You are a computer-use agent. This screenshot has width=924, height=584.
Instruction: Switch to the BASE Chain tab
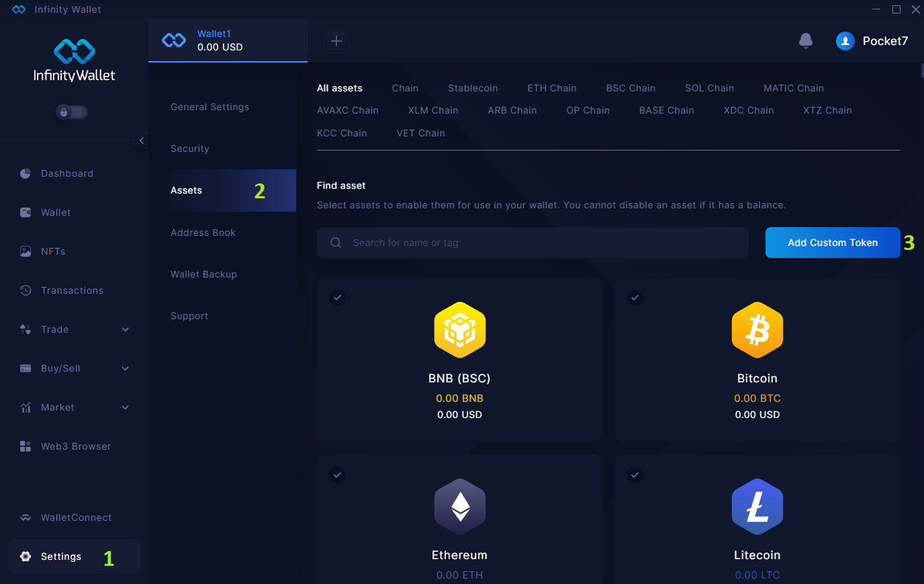(667, 110)
